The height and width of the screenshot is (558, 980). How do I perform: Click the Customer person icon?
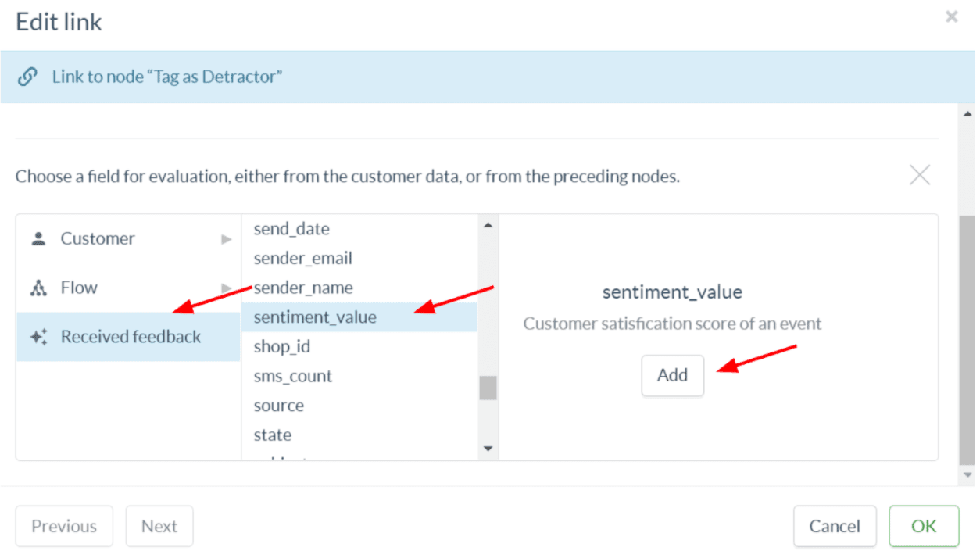click(x=38, y=239)
